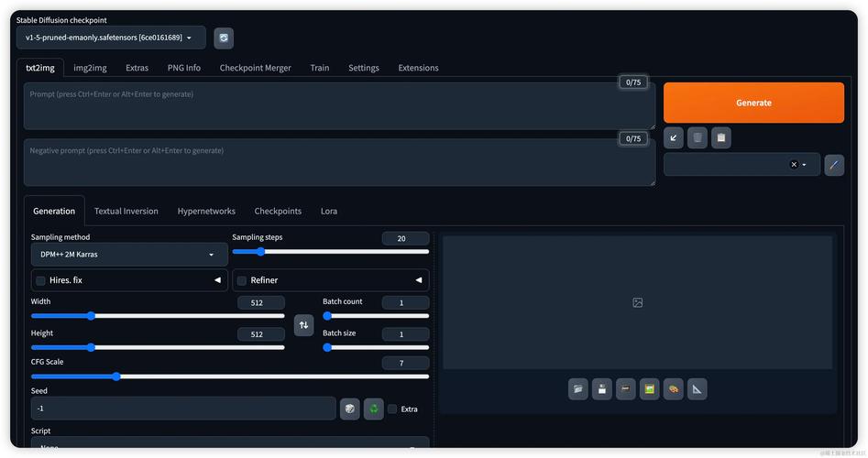Click the image placeholder icon in preview

638,302
